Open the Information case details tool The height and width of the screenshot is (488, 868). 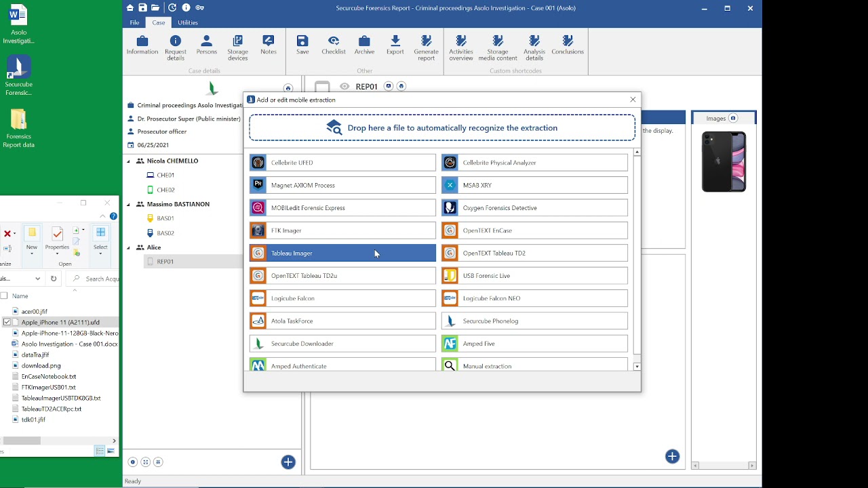[142, 45]
